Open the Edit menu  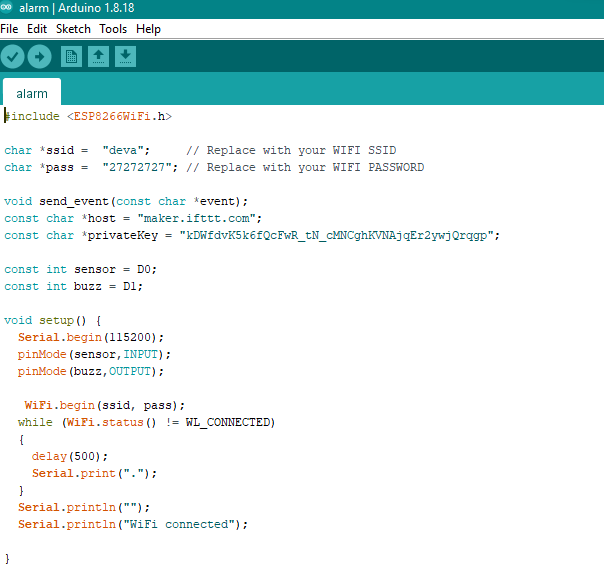click(37, 29)
